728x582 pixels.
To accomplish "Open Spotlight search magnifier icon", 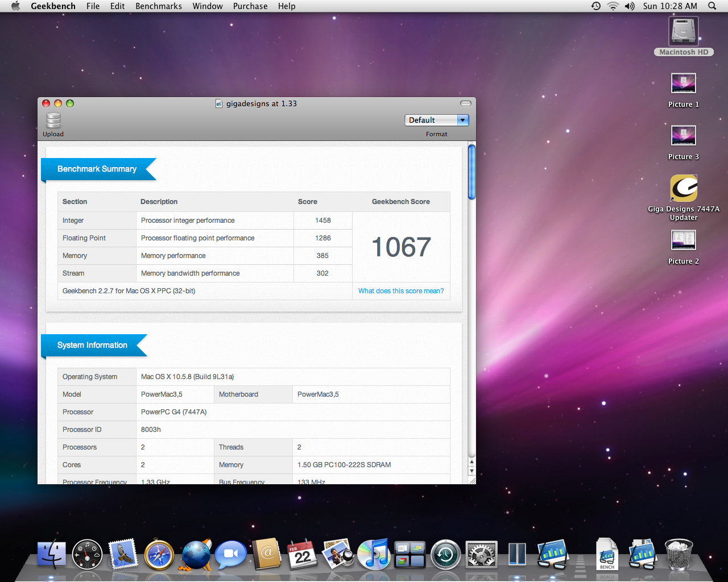I will (x=712, y=6).
